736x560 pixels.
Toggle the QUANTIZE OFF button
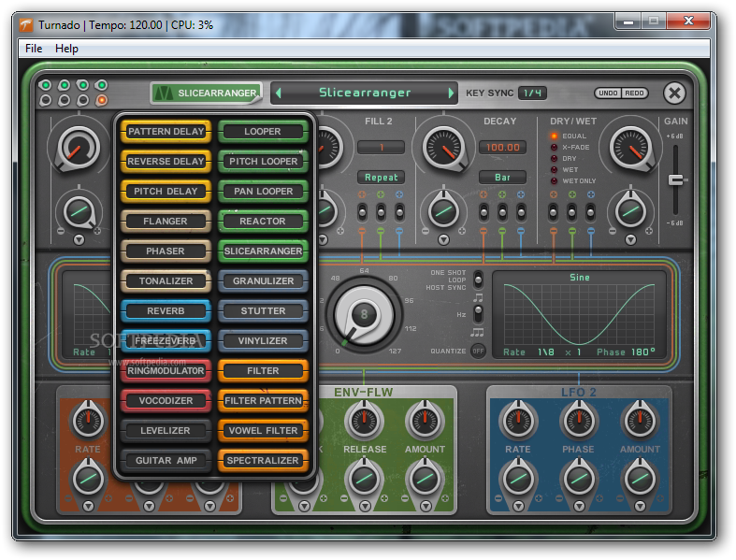478,352
